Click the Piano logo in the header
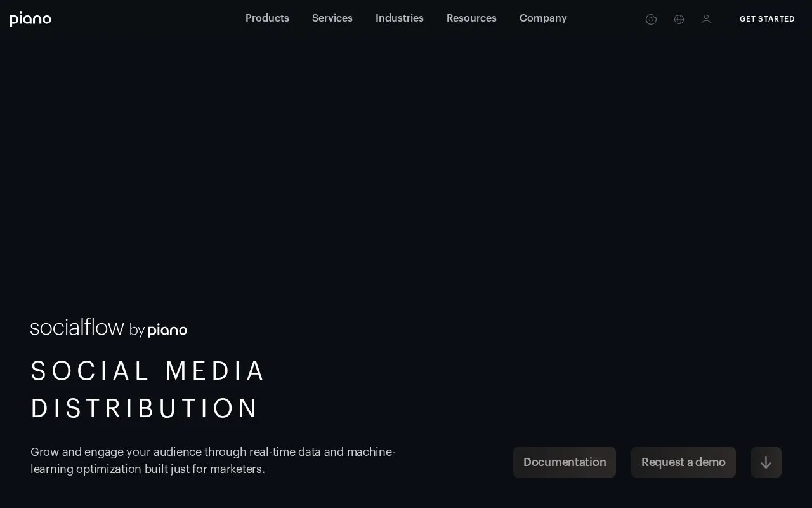Viewport: 812px width, 508px height. (x=30, y=19)
